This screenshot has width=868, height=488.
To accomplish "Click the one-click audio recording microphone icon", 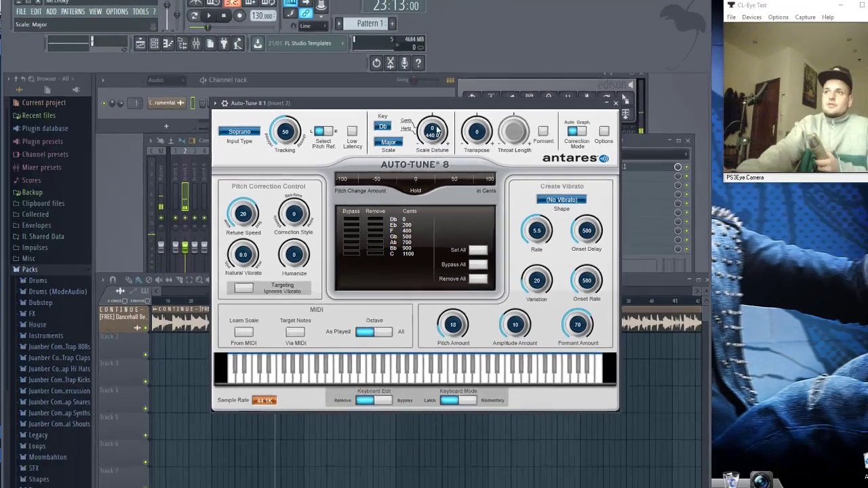I will coord(404,63).
